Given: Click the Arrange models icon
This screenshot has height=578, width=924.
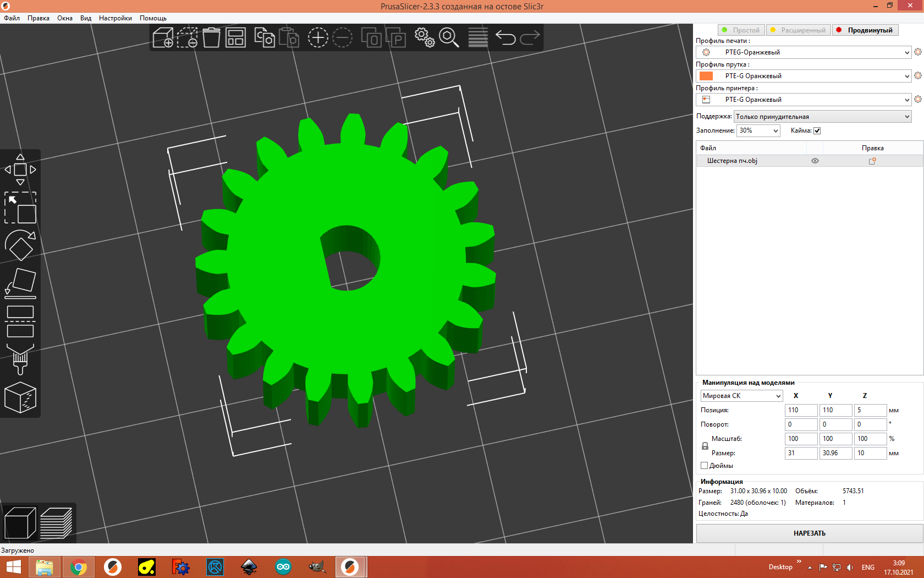Looking at the screenshot, I should point(235,37).
